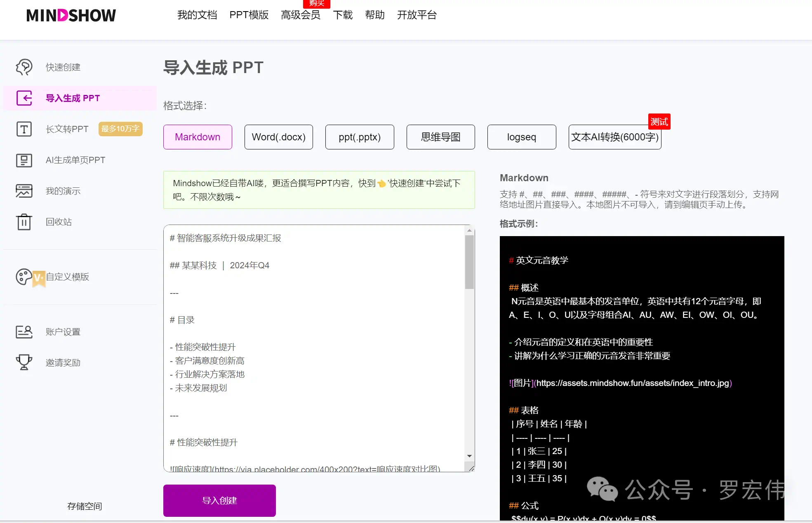
Task: Click the '格式示例:' label
Action: (519, 224)
